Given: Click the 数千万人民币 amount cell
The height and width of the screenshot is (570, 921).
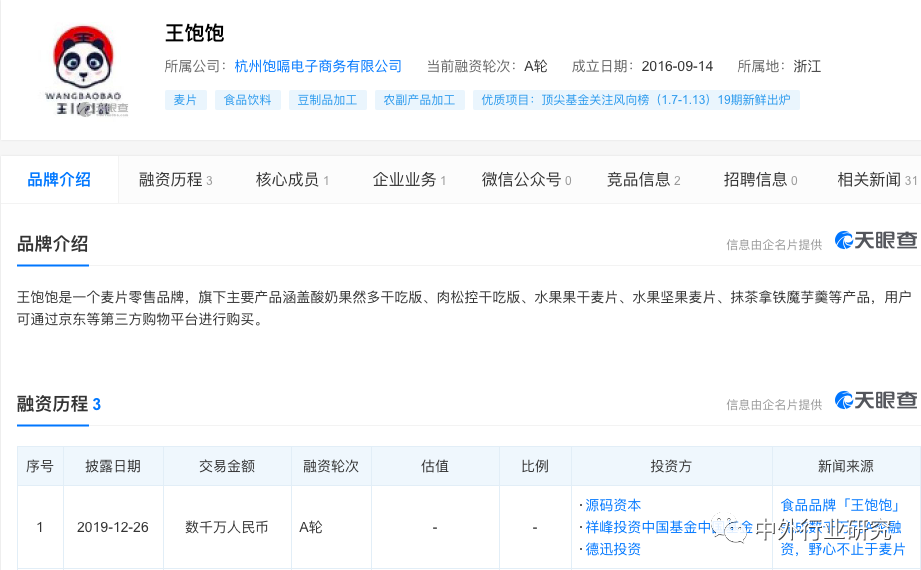Looking at the screenshot, I should tap(227, 527).
